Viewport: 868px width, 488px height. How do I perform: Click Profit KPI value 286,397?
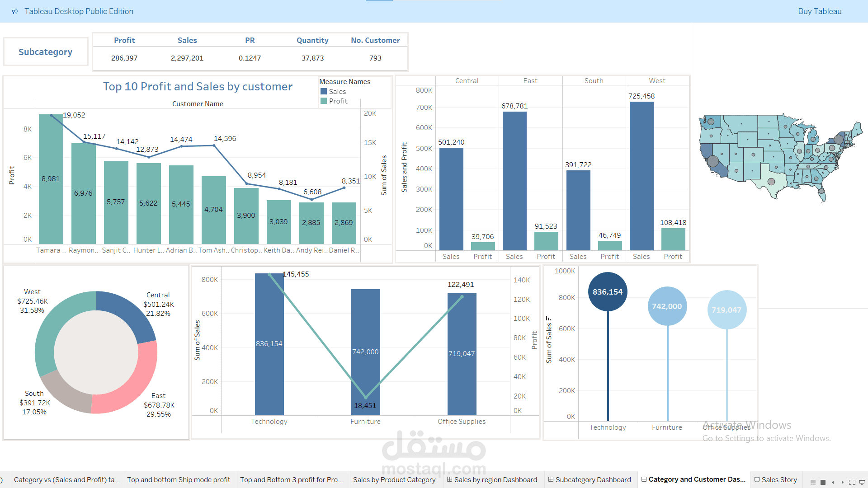tap(124, 58)
